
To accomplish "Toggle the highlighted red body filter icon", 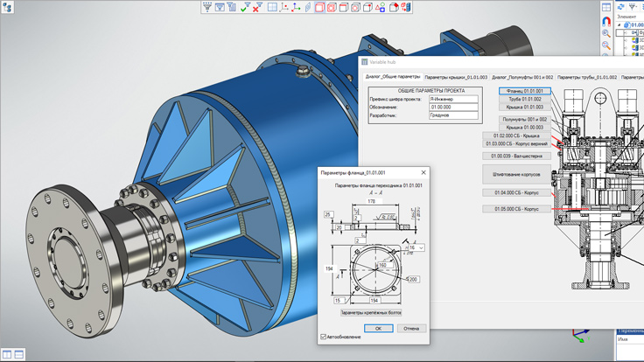I will (x=319, y=7).
